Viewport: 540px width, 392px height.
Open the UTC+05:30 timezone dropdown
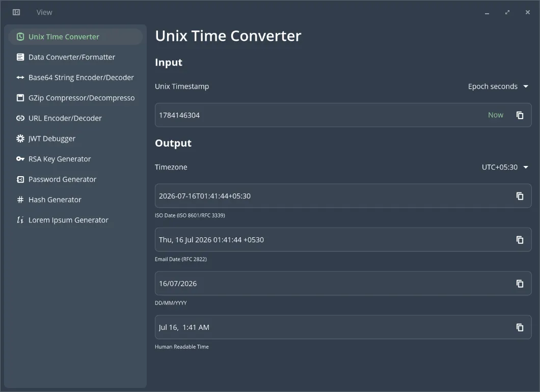click(505, 167)
